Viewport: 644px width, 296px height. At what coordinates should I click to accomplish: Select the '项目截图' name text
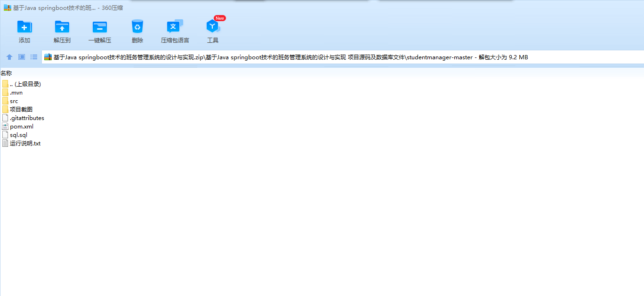21,109
